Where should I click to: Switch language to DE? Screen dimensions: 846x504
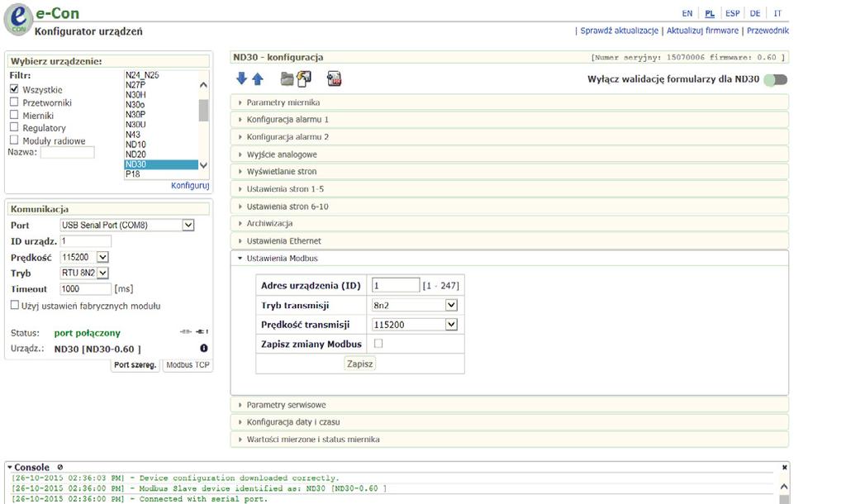point(755,13)
